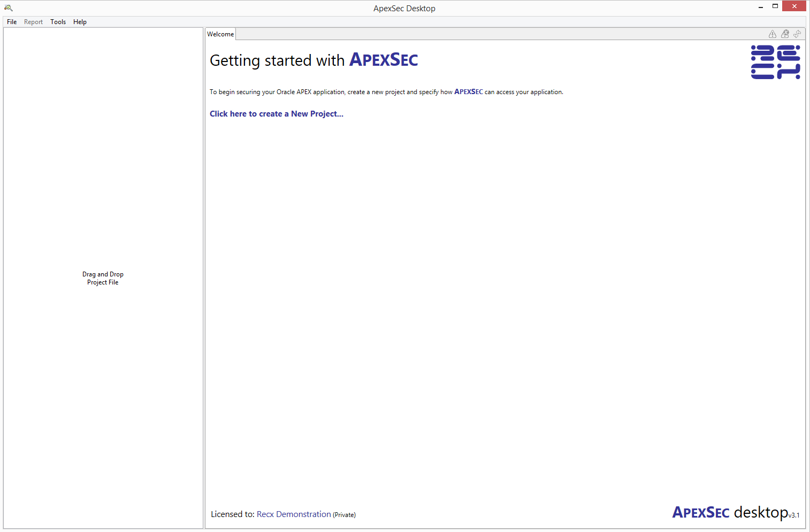Click the Recx logo in the welcome page
This screenshot has width=810, height=532.
(x=776, y=62)
